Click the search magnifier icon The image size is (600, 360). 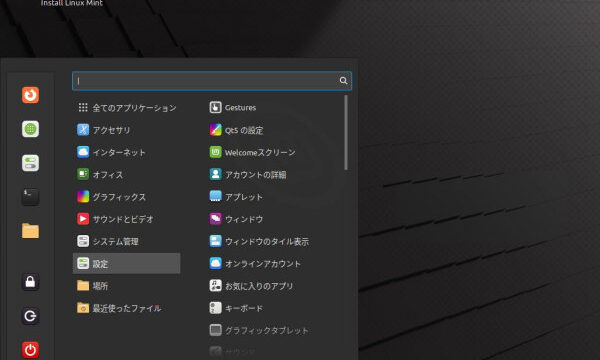click(343, 81)
